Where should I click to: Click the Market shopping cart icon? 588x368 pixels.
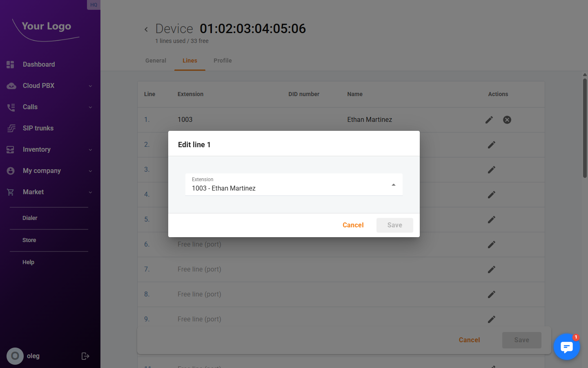click(10, 192)
